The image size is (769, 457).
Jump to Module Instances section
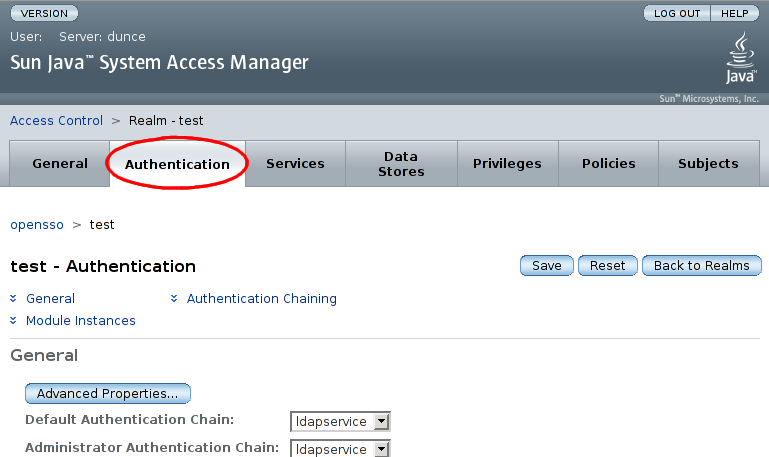(x=81, y=321)
